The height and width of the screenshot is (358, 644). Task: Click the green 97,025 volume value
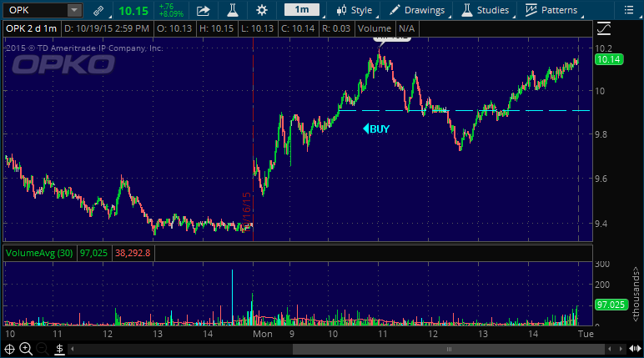click(x=93, y=253)
